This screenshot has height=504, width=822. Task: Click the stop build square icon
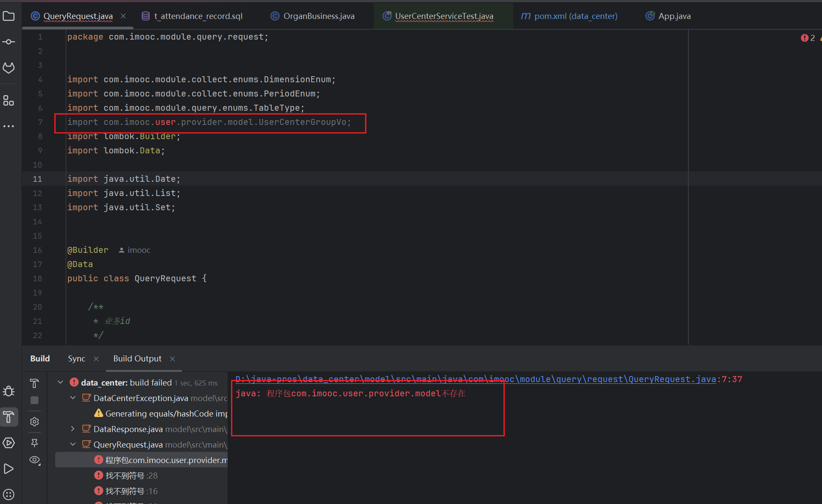[34, 400]
